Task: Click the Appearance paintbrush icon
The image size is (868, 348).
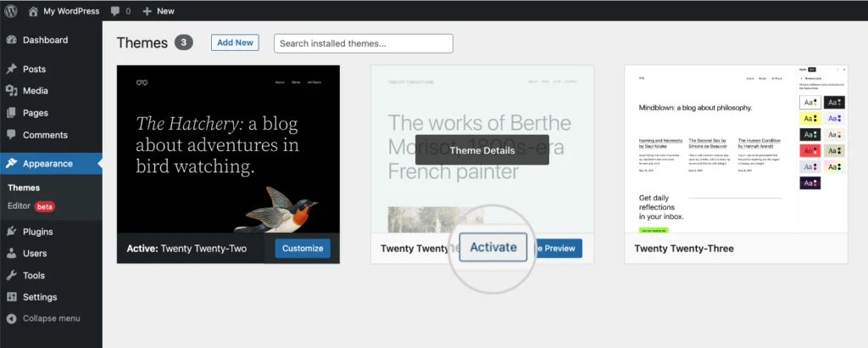Action: point(12,164)
